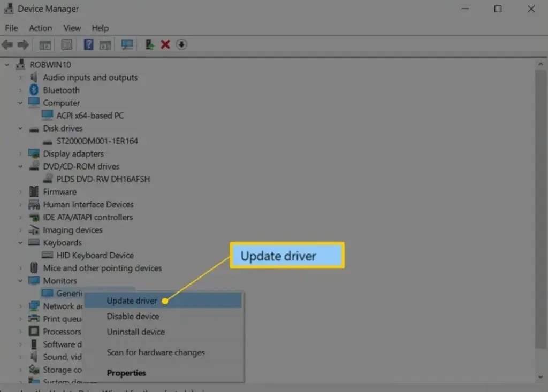
Task: Open the Action menu
Action: pos(41,28)
